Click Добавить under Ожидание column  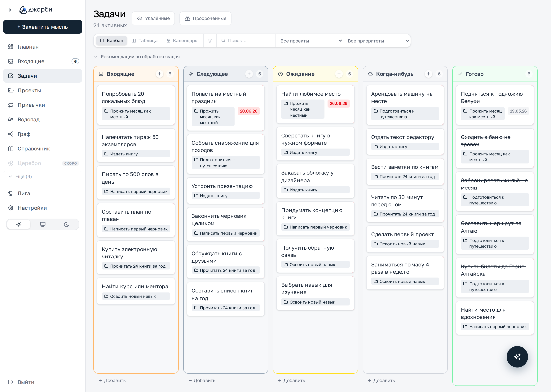[x=291, y=380]
